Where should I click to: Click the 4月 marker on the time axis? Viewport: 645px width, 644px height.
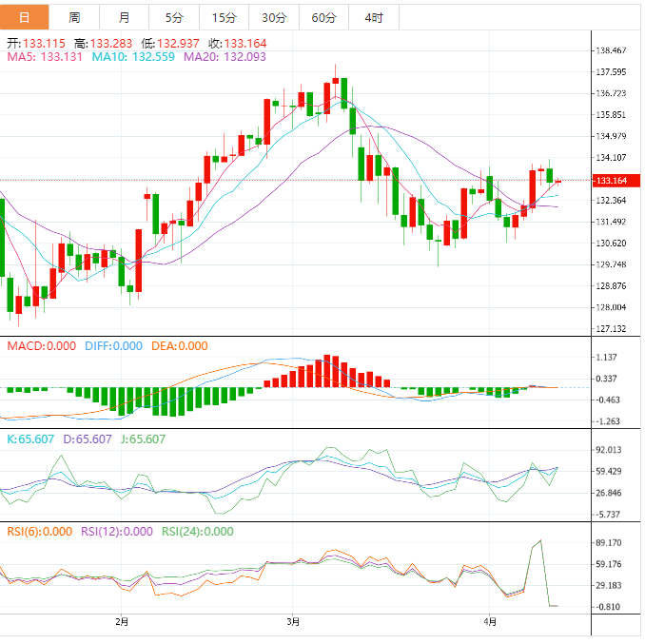(490, 622)
